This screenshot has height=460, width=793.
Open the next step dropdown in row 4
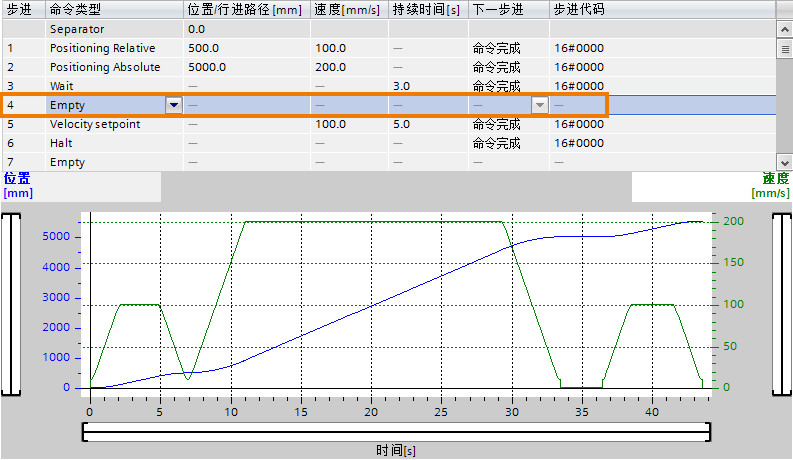pyautogui.click(x=540, y=105)
